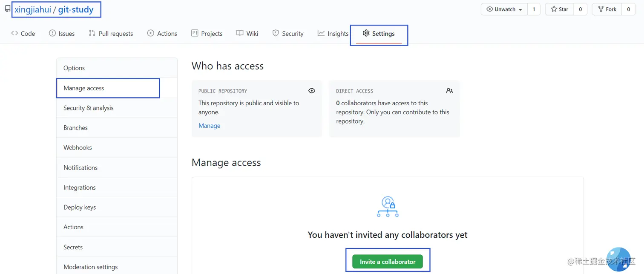The height and width of the screenshot is (274, 644).
Task: Click "You haven't invited any collaborators yet" text
Action: [388, 235]
